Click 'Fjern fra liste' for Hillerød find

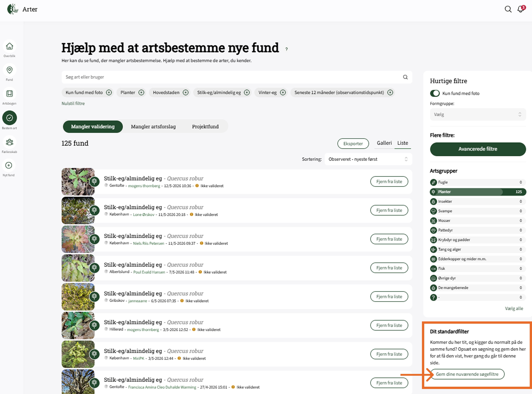point(389,325)
